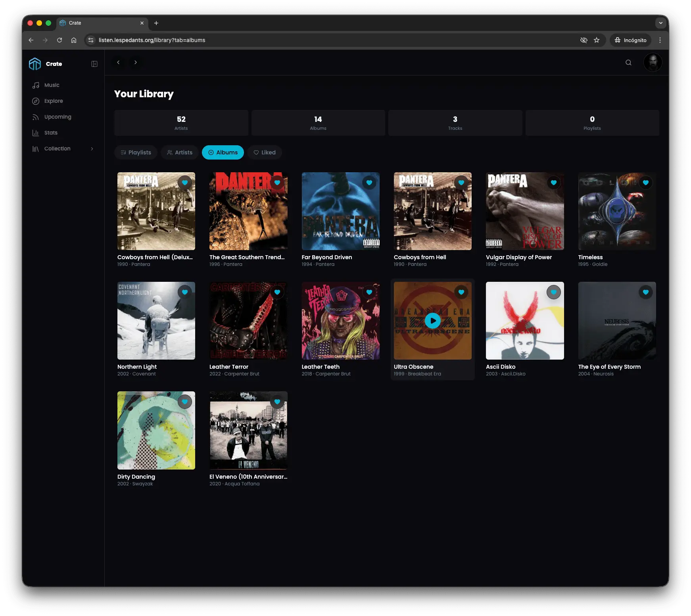
Task: Click 'El Veneno (10th Anniversar...' title
Action: tap(248, 477)
